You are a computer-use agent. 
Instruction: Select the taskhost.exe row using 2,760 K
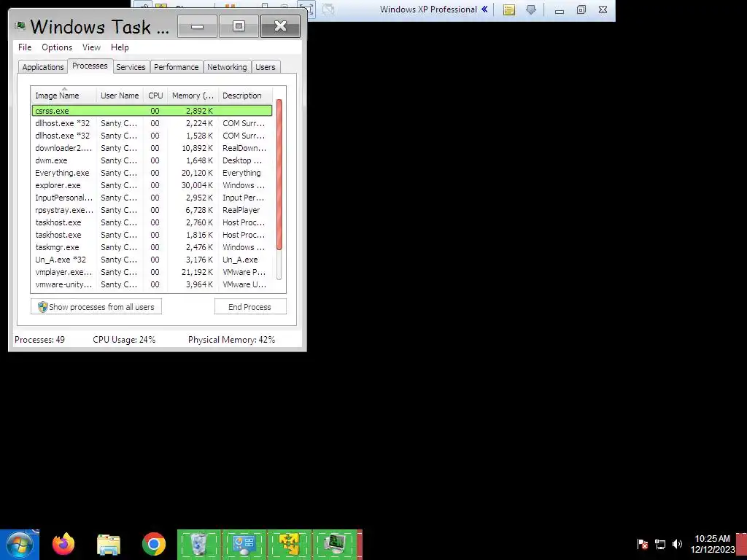pos(152,222)
